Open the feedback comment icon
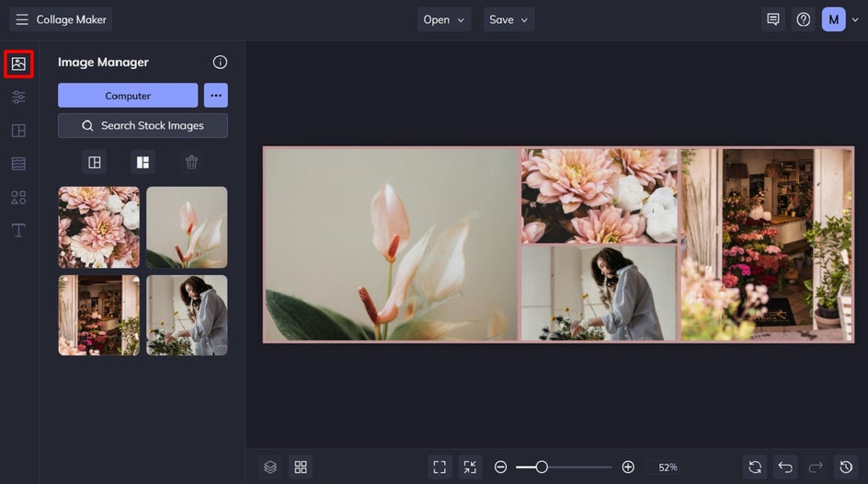The height and width of the screenshot is (484, 868). pos(772,19)
